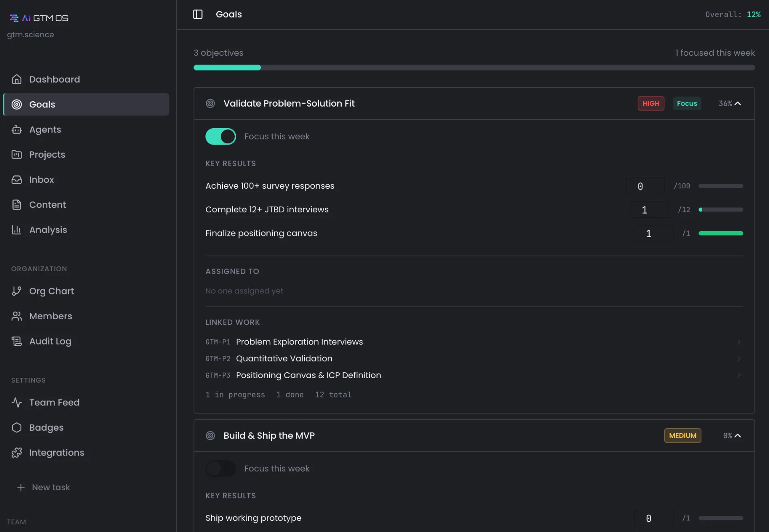The image size is (769, 532).
Task: Click the Agents robot icon
Action: click(x=16, y=129)
